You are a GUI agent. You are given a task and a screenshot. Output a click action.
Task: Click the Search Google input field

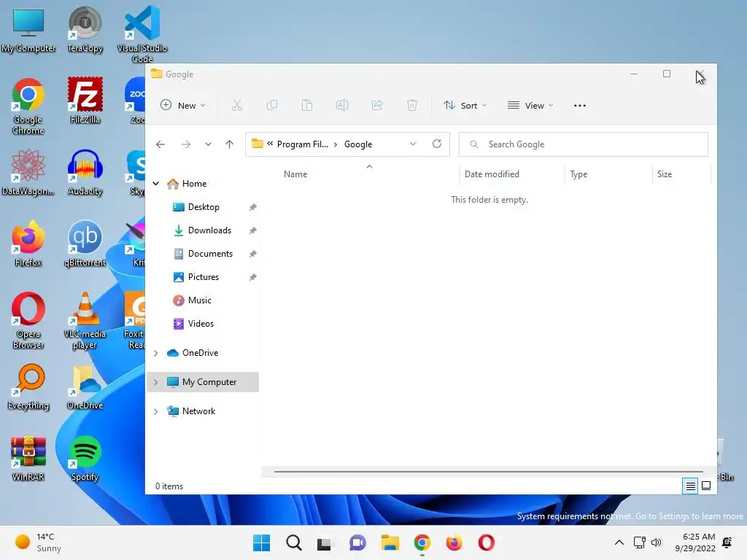[583, 144]
